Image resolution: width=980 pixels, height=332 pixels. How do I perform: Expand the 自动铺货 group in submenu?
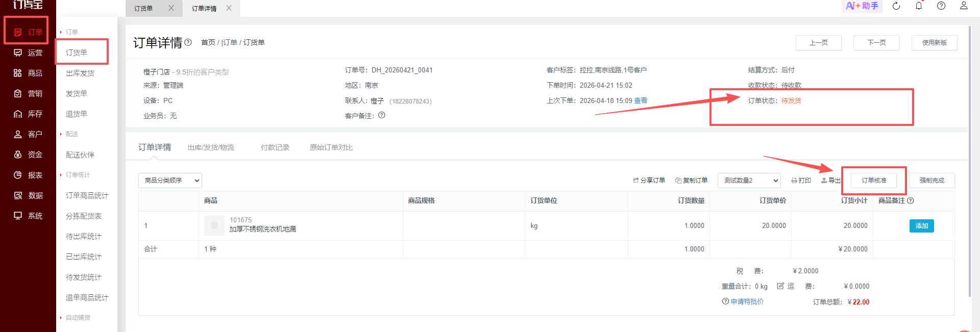(x=75, y=317)
